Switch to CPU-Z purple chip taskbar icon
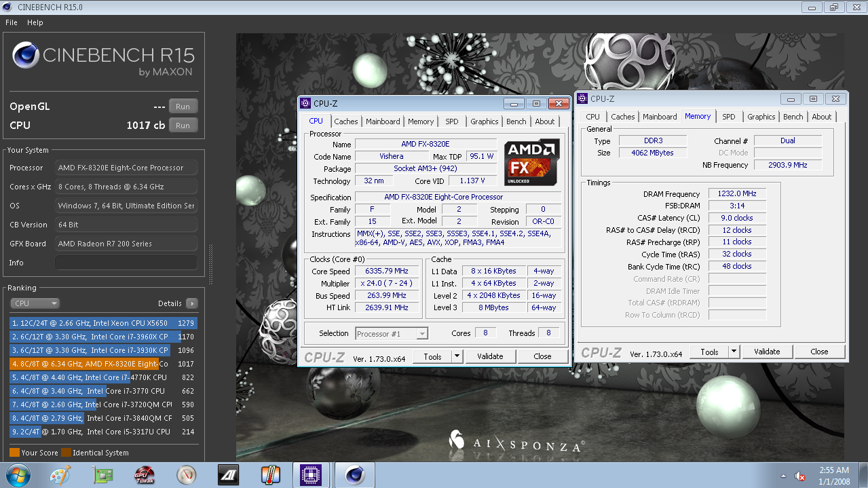 coord(311,474)
